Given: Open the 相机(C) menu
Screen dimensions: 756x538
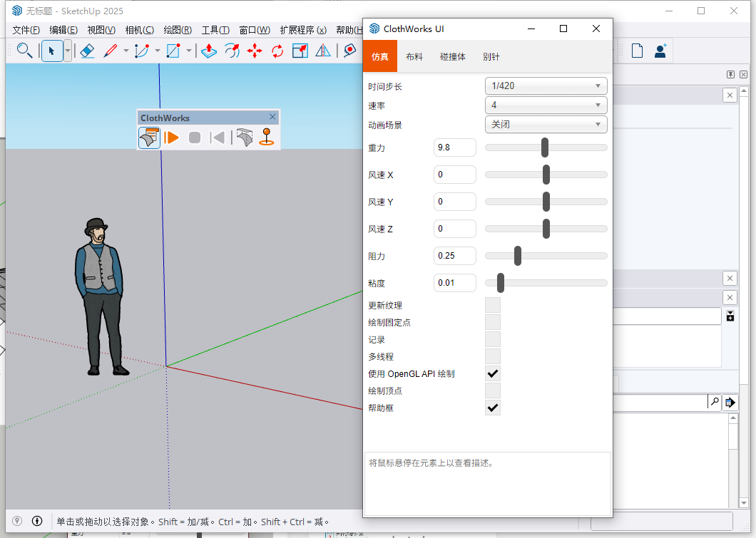Looking at the screenshot, I should coord(139,30).
